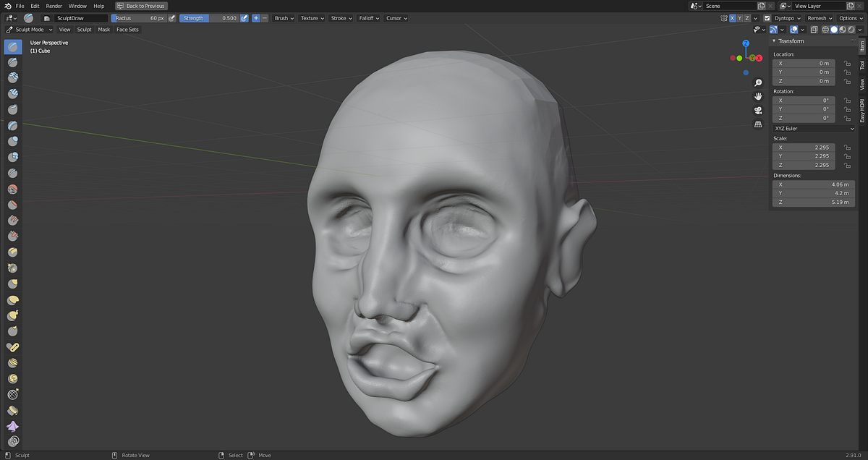
Task: Switch to the Tool sidebar tab
Action: pos(862,65)
